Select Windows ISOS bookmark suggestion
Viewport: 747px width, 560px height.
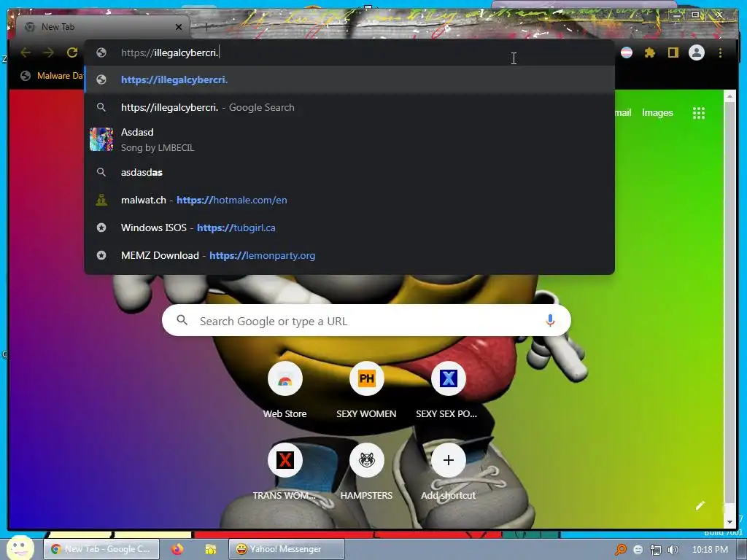point(349,227)
